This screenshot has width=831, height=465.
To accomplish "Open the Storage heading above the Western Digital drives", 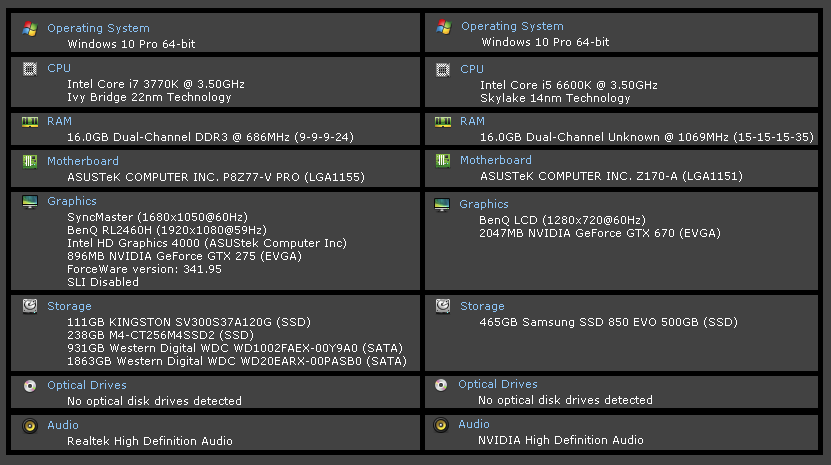I will point(69,306).
